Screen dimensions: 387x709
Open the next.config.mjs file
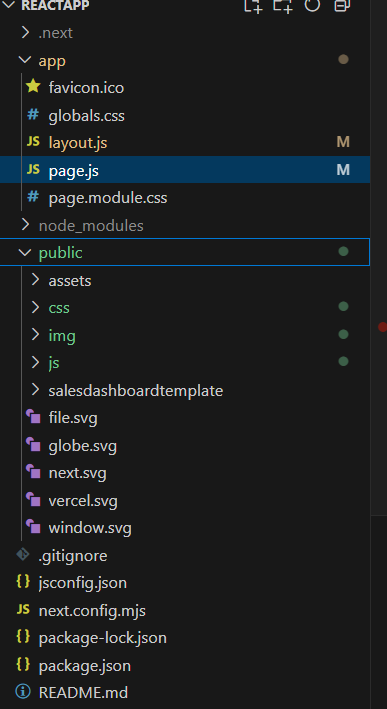[92, 611]
